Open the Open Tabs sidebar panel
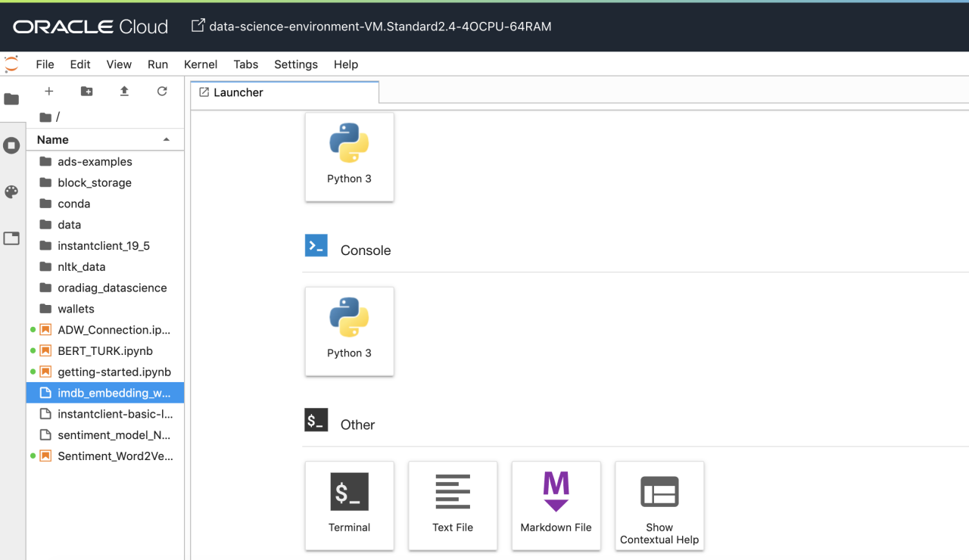This screenshot has width=969, height=560. point(11,238)
